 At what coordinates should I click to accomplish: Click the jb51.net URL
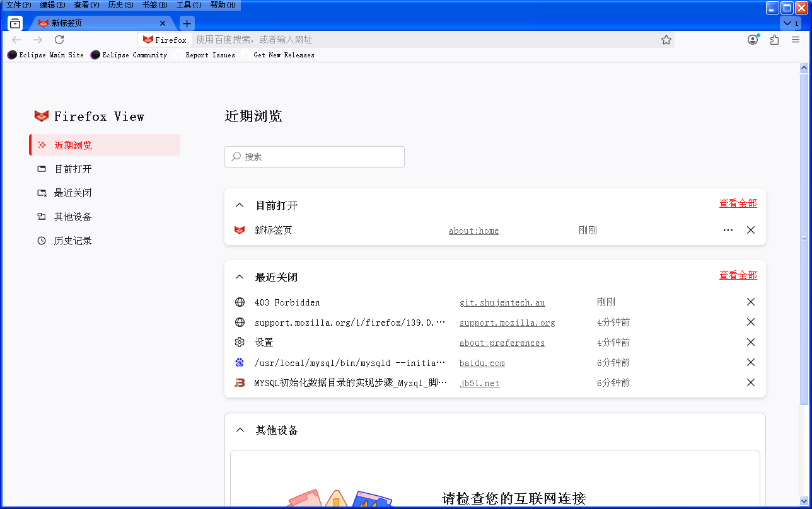(479, 383)
